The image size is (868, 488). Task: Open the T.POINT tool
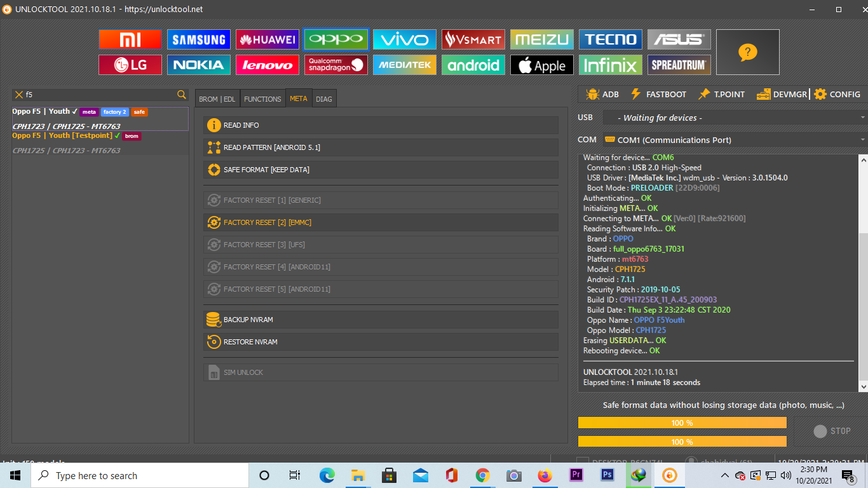(721, 94)
